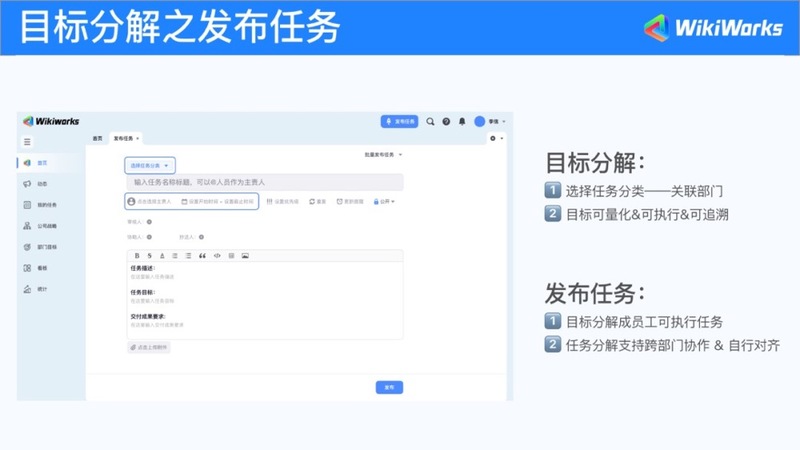Click the blue 发布 button at bottom
Image resolution: width=800 pixels, height=450 pixels.
coord(389,387)
